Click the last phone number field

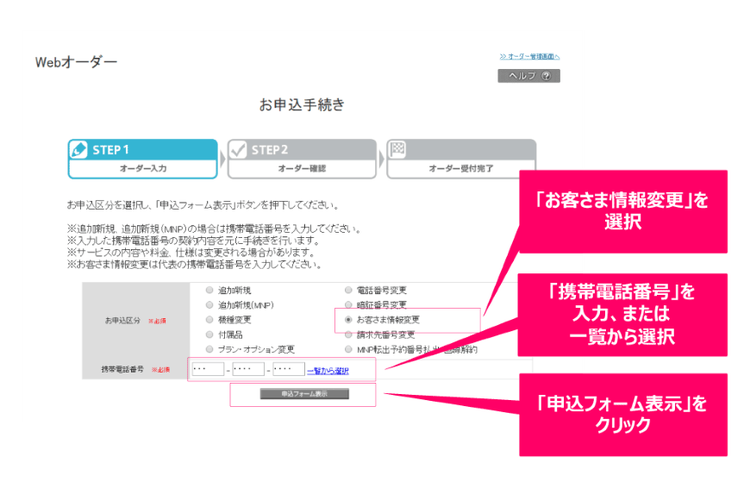[288, 369]
